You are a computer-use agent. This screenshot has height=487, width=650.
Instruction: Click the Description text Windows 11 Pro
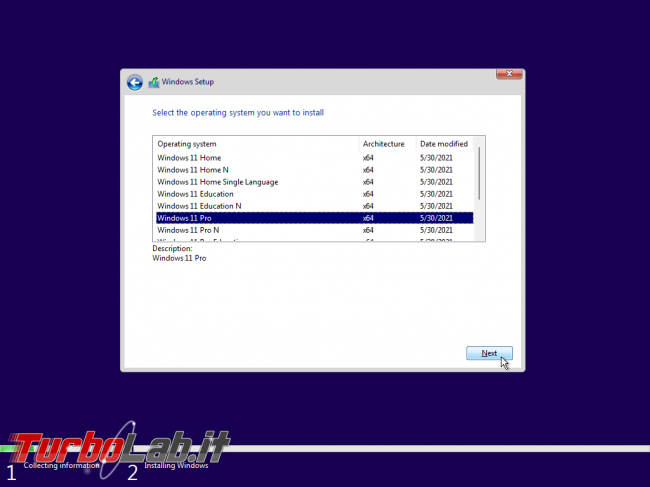tap(179, 258)
